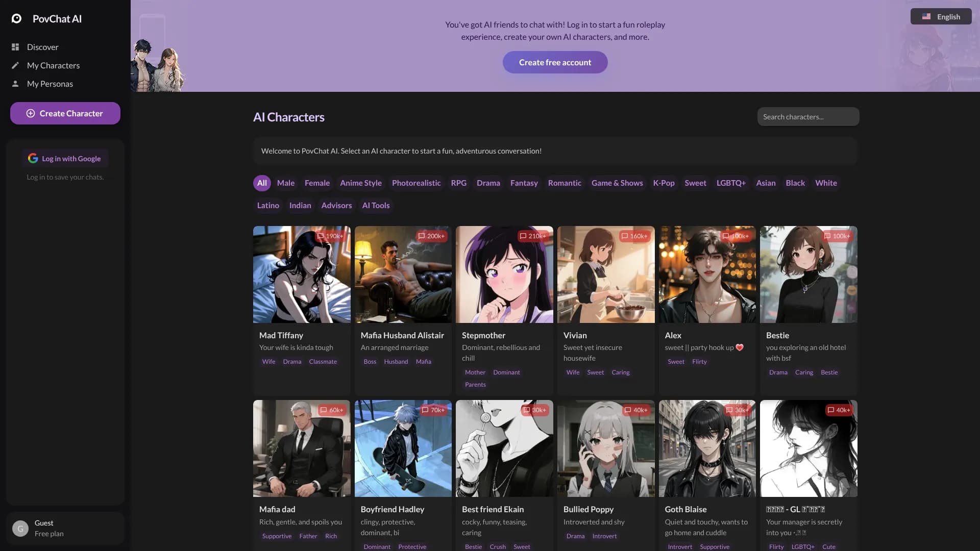
Task: Click the PovChat AI logo icon
Action: 16,19
